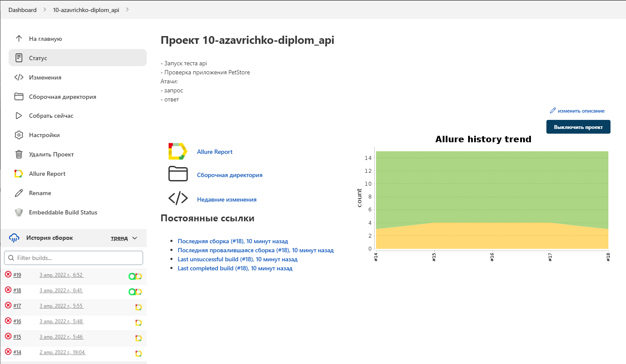Open the Allure badge icon in build #18 row
The width and height of the screenshot is (626, 364).
(x=139, y=292)
